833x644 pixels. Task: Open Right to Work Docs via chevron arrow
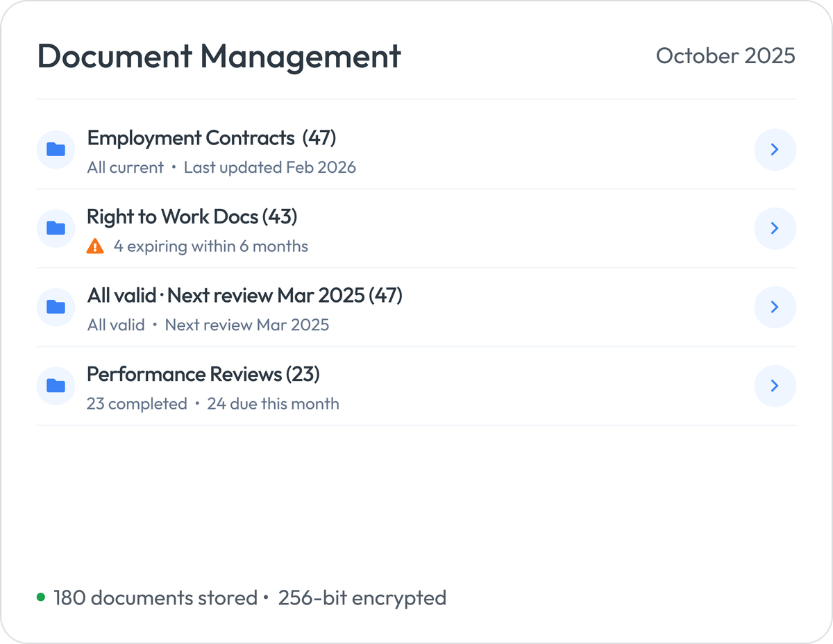(775, 228)
